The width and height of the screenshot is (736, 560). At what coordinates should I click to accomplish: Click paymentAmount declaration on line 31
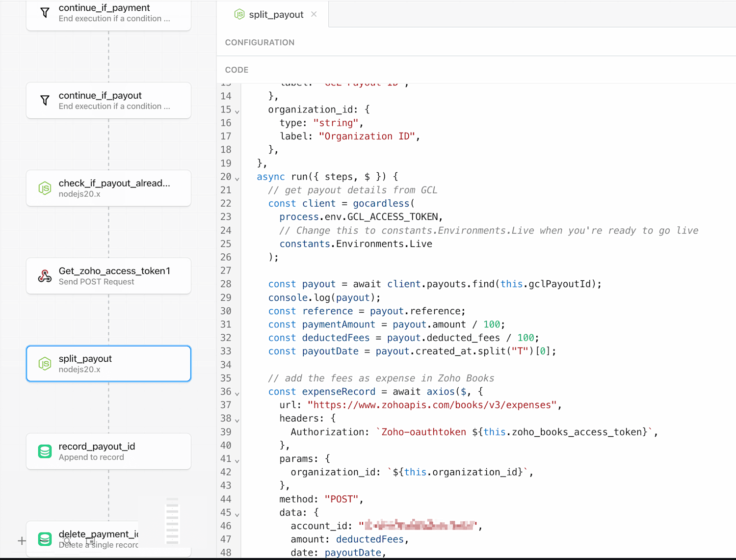[x=387, y=324]
